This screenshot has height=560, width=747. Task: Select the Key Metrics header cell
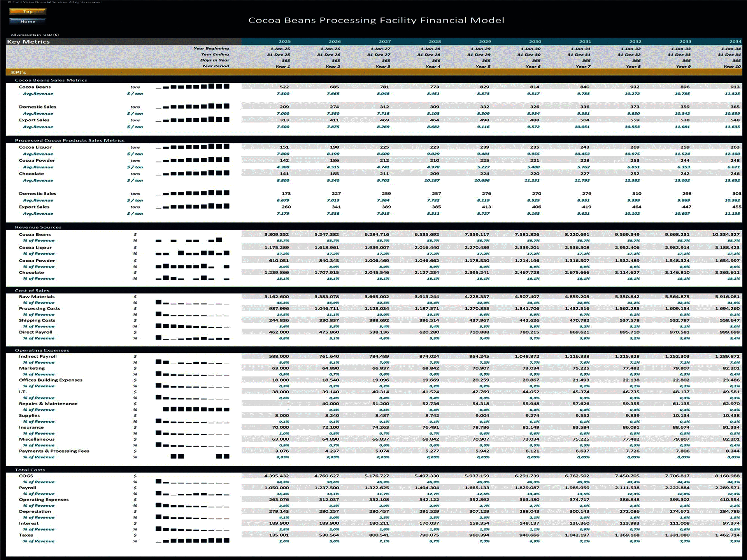tap(123, 42)
